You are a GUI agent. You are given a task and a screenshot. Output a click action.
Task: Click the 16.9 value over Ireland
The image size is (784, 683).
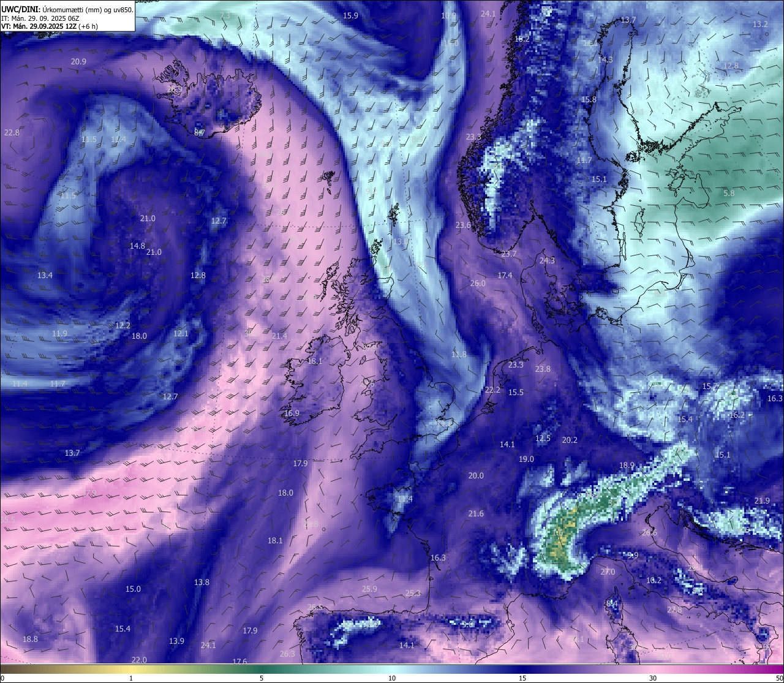[292, 413]
